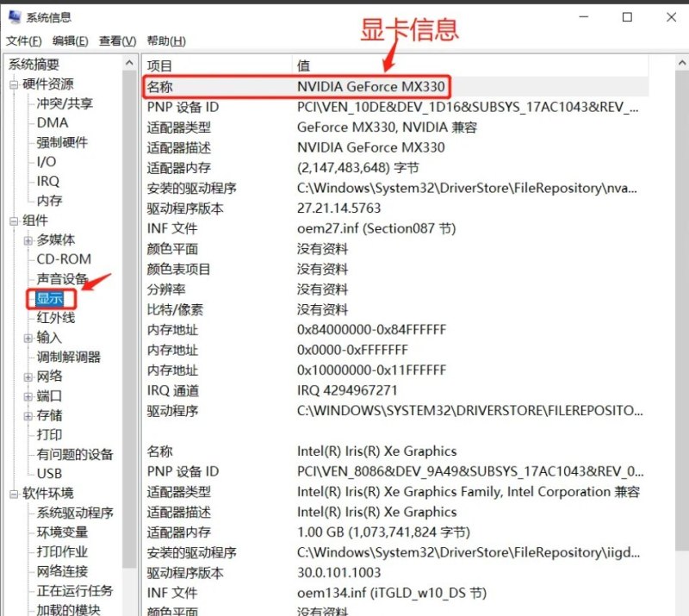Viewport: 689px width, 616px height.
Task: Click the 系统信息 title bar icon
Action: pyautogui.click(x=15, y=16)
